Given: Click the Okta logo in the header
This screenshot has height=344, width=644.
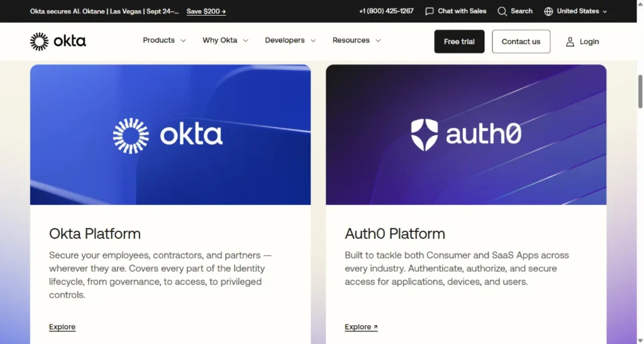Looking at the screenshot, I should pos(58,42).
